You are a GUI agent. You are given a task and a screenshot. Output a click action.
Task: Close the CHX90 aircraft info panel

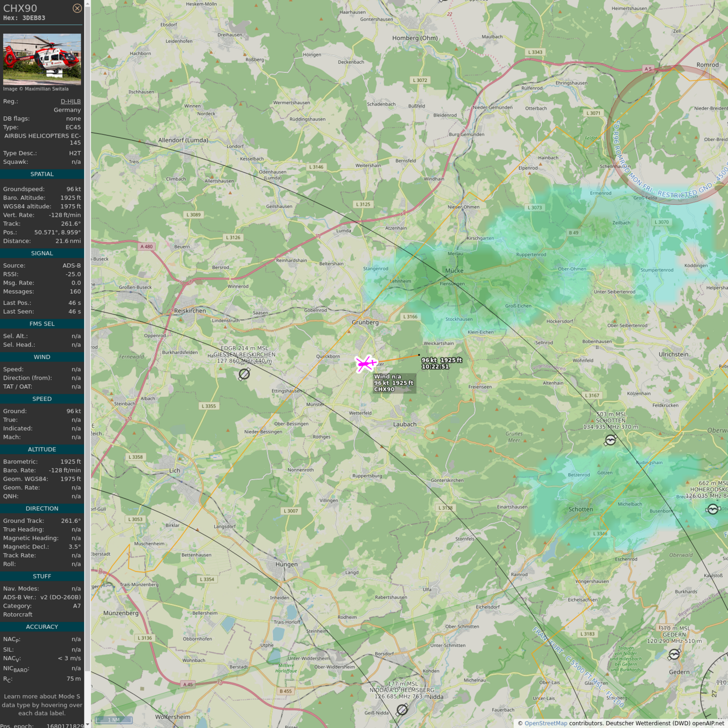coord(77,8)
